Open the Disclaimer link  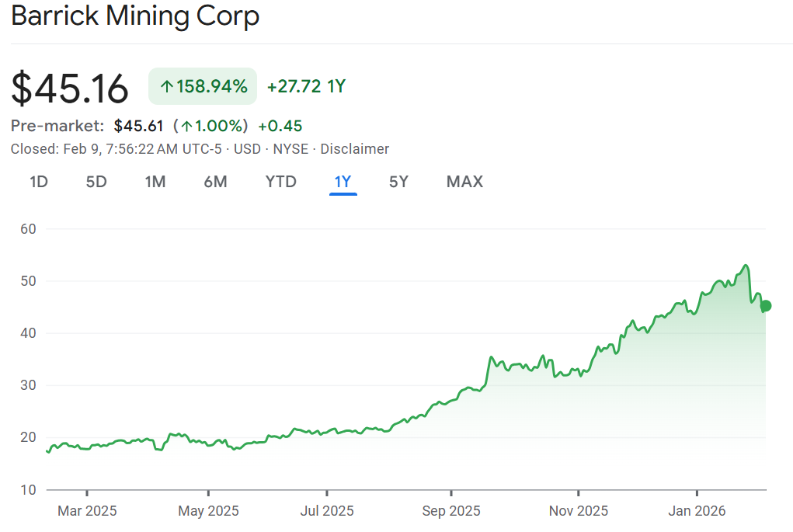pyautogui.click(x=354, y=148)
